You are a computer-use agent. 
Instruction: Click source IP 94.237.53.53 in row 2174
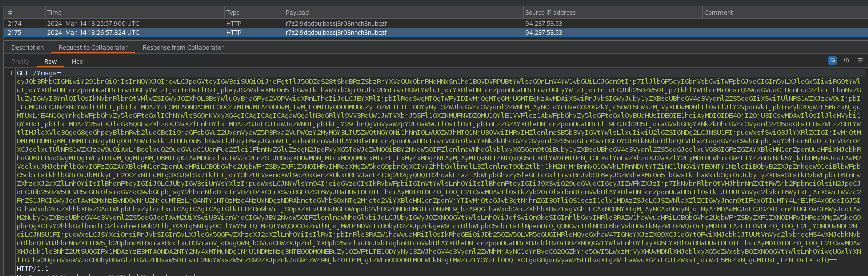pos(544,23)
